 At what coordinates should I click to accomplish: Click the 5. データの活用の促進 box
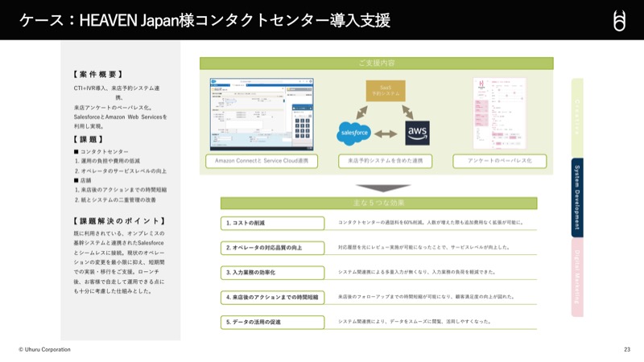[272, 323]
